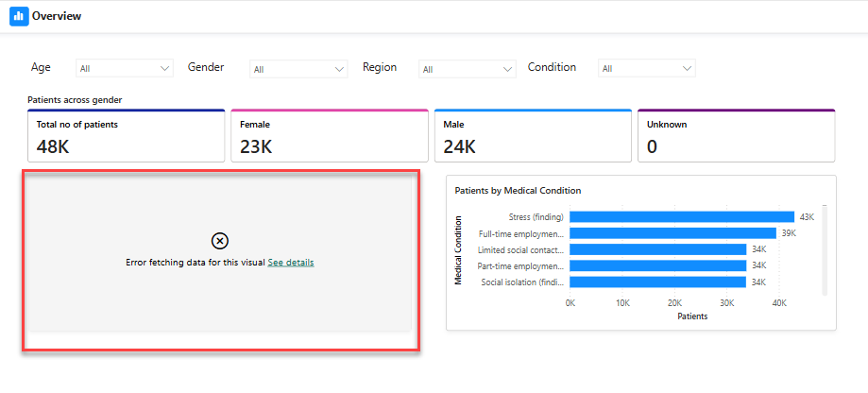
Task: Click the Medical Condition y-axis title
Action: [x=458, y=249]
